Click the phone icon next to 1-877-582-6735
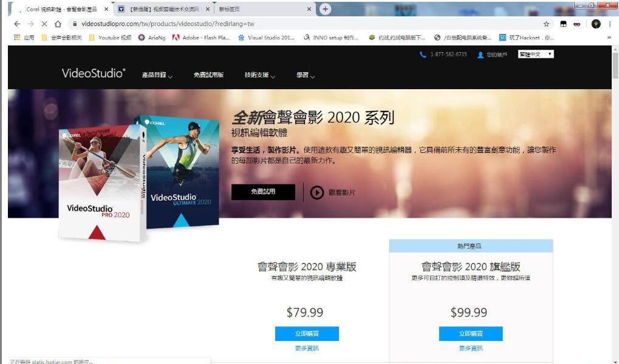The width and height of the screenshot is (619, 364). (x=423, y=55)
